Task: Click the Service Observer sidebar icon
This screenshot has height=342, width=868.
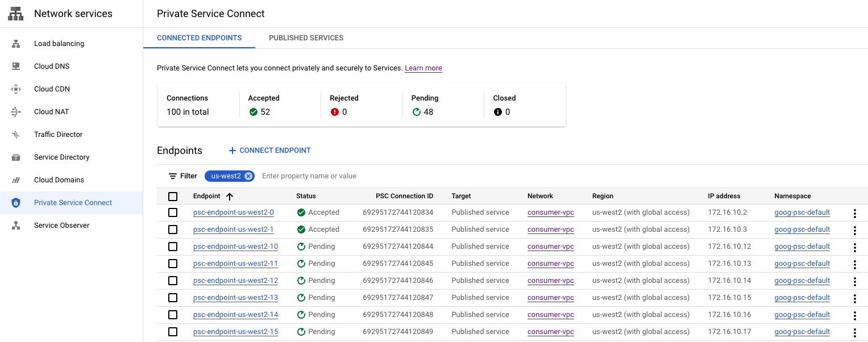Action: pos(16,226)
